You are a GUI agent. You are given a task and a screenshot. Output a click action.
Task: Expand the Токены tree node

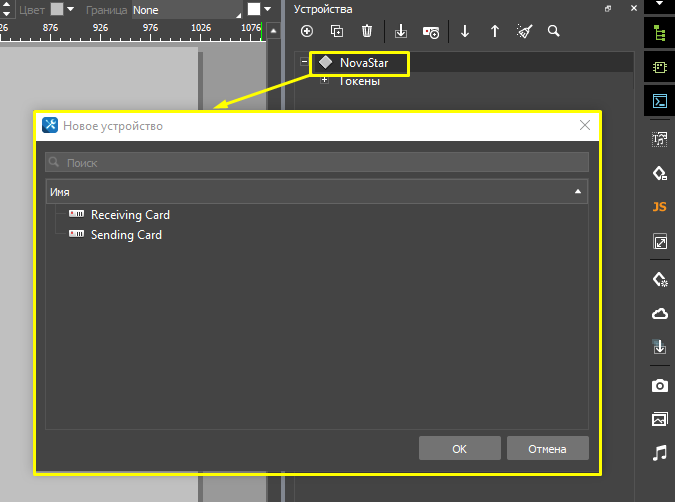point(324,81)
